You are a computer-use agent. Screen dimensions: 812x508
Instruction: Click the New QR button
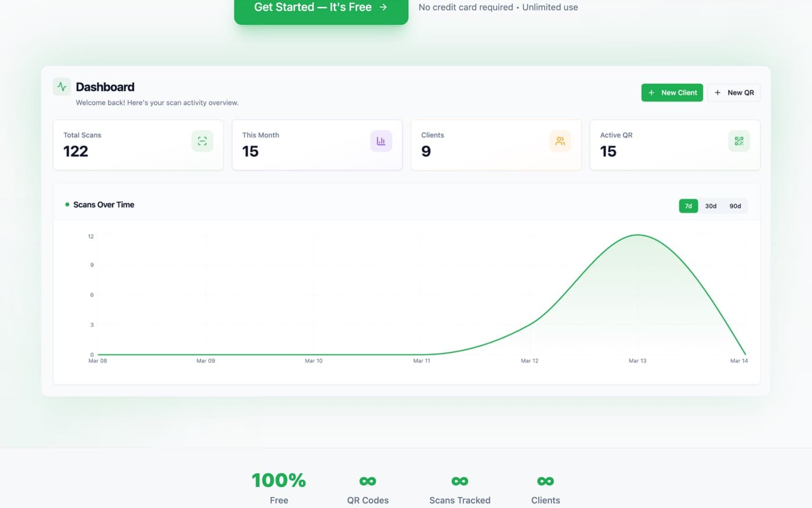point(734,93)
